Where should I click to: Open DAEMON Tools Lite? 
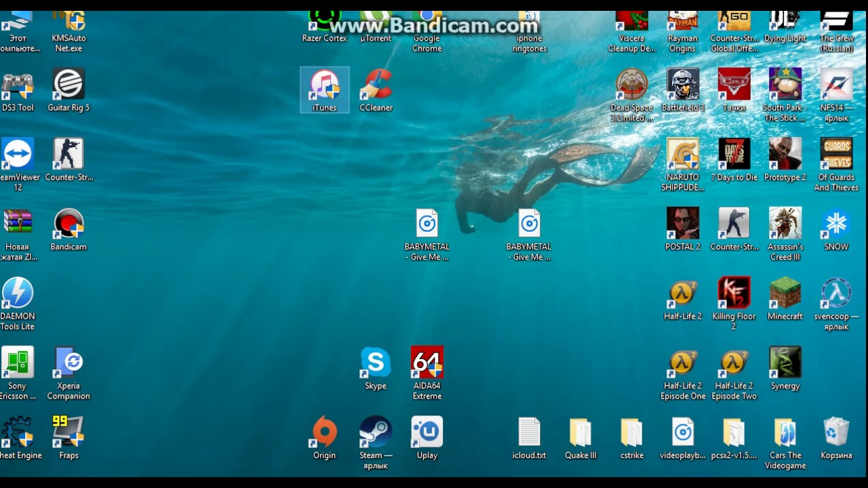click(x=18, y=293)
